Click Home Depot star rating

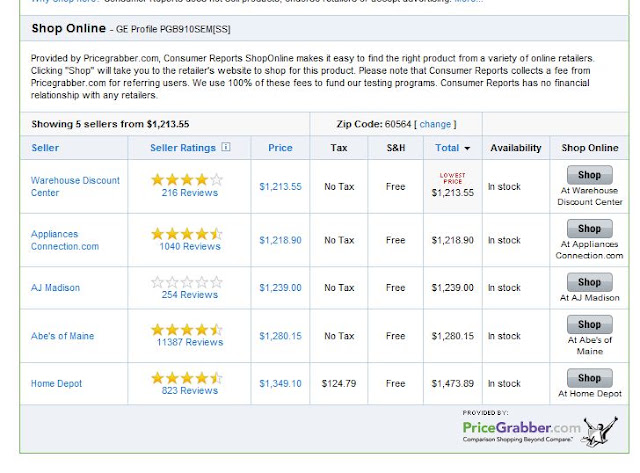coord(187,378)
